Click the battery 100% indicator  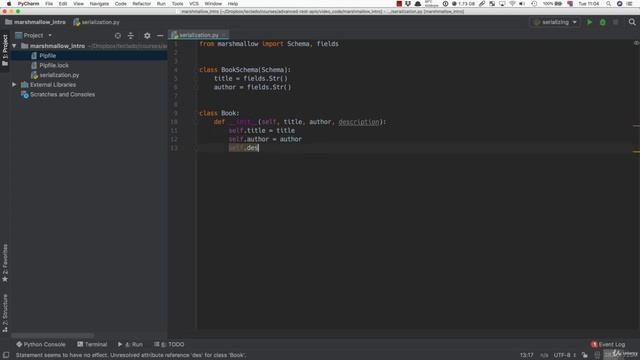click(x=552, y=4)
